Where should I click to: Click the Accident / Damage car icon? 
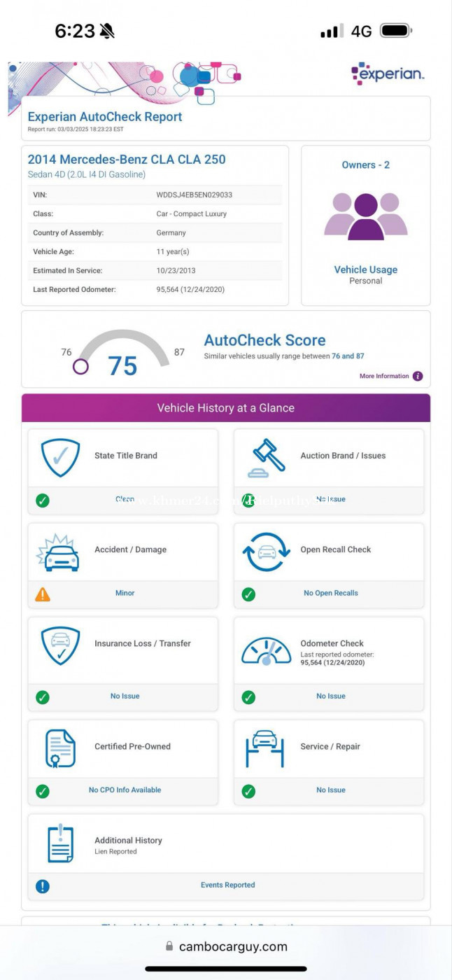(57, 552)
